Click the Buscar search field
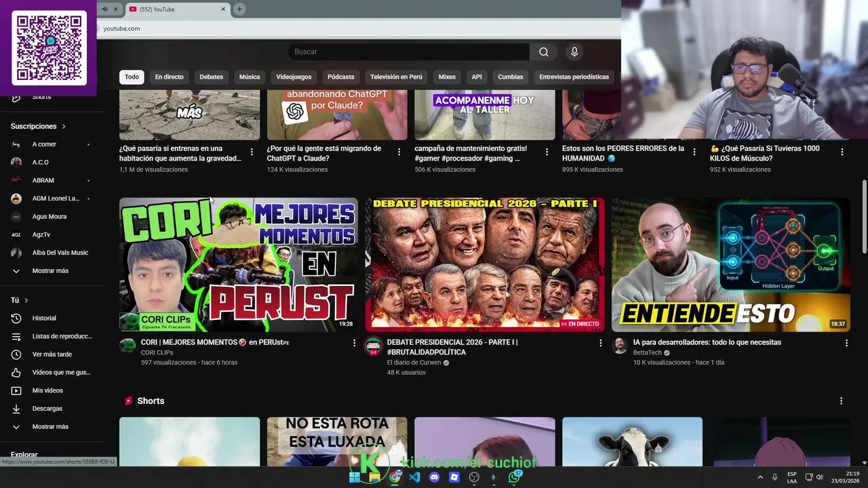This screenshot has height=488, width=868. [x=409, y=52]
